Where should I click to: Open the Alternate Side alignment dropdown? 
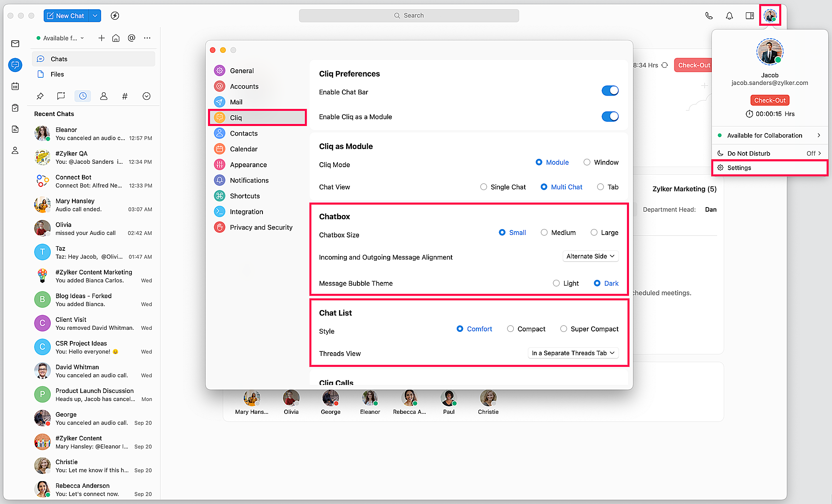[590, 256]
